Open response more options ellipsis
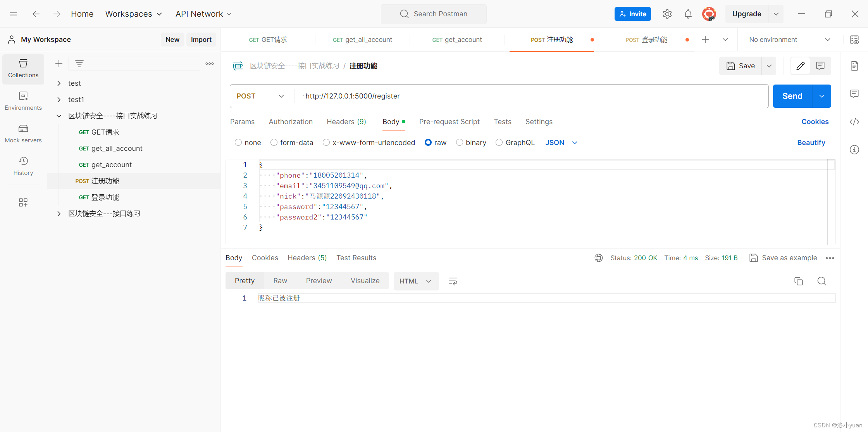This screenshot has height=432, width=868. 830,258
